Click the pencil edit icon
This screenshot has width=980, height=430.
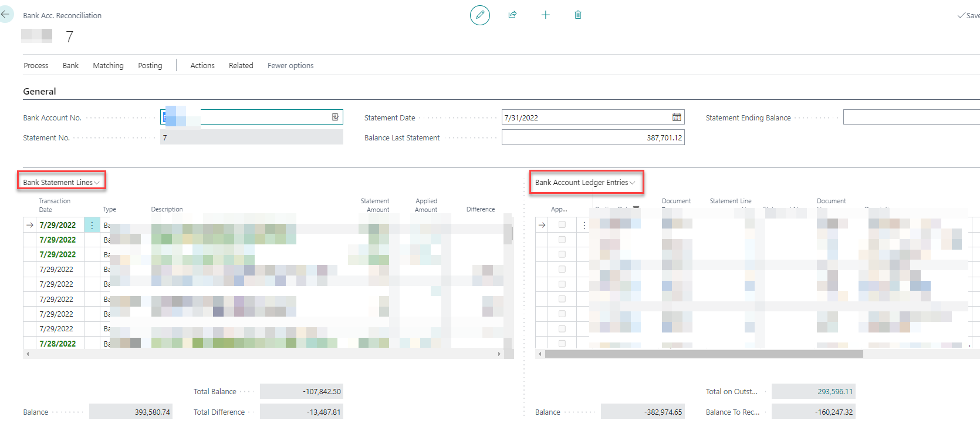coord(480,15)
